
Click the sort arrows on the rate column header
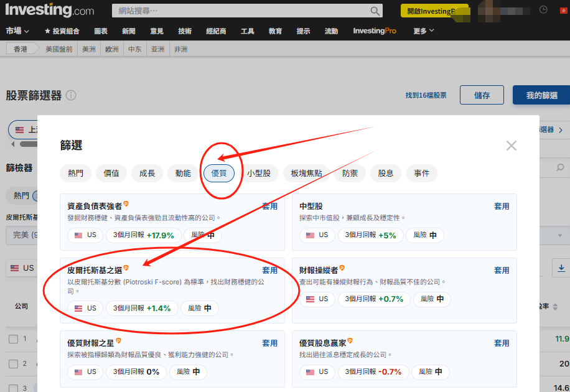coord(555,307)
